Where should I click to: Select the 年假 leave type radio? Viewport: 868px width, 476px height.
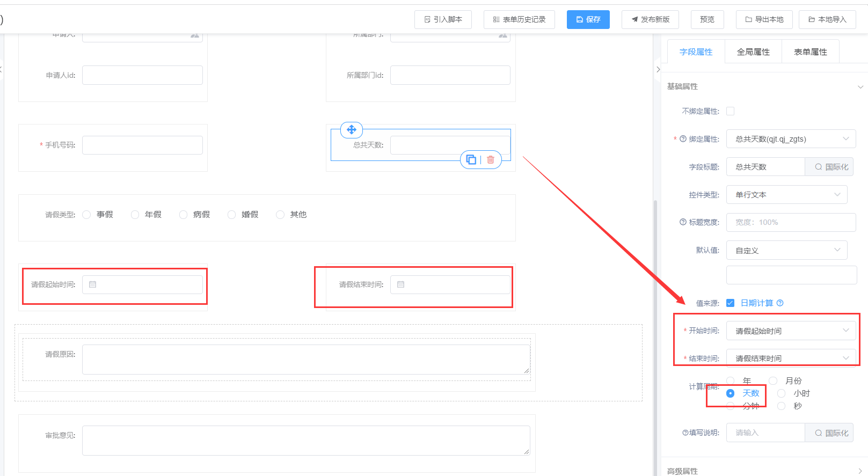(135, 215)
